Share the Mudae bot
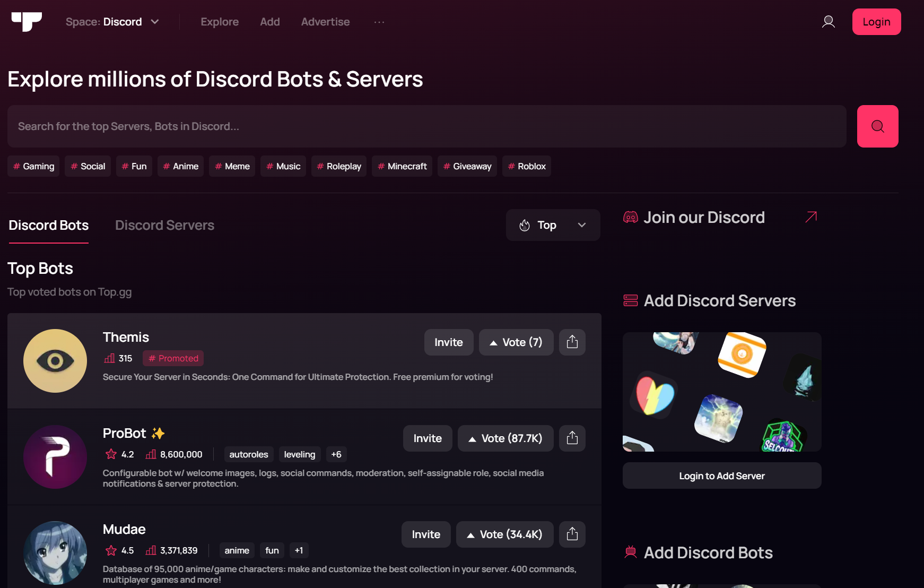 [x=572, y=534]
